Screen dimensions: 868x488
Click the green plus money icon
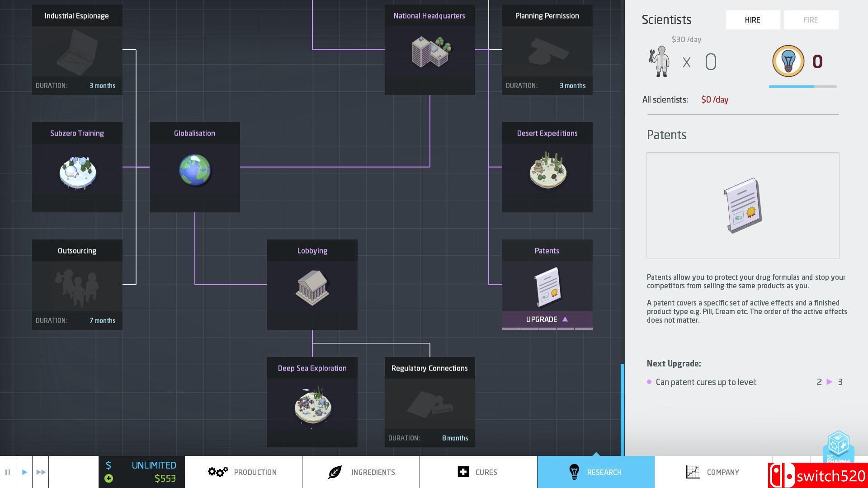[108, 479]
